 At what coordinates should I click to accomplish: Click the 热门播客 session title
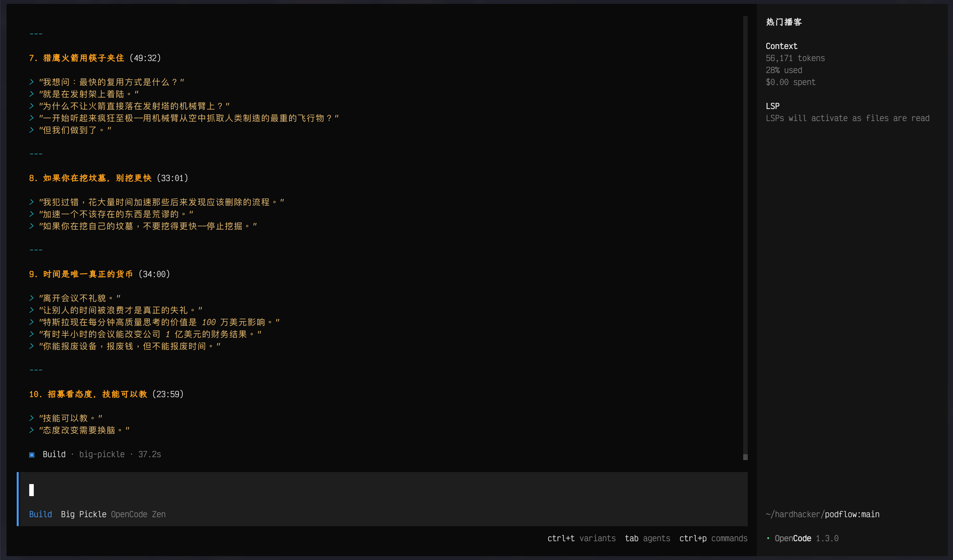pos(783,22)
